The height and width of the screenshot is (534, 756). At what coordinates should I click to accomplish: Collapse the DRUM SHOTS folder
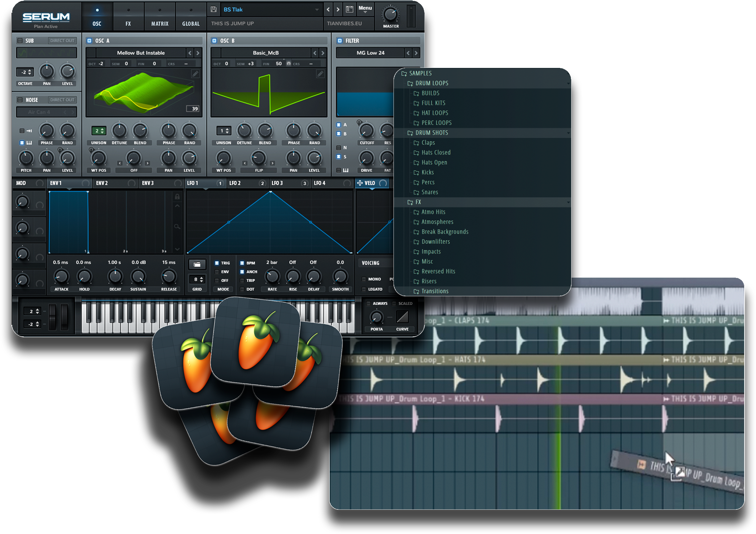431,133
